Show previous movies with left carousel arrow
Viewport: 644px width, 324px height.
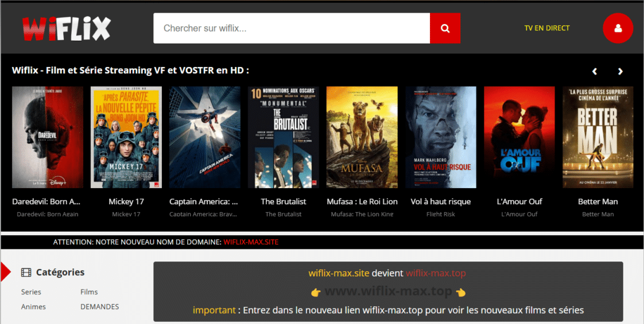(x=595, y=72)
